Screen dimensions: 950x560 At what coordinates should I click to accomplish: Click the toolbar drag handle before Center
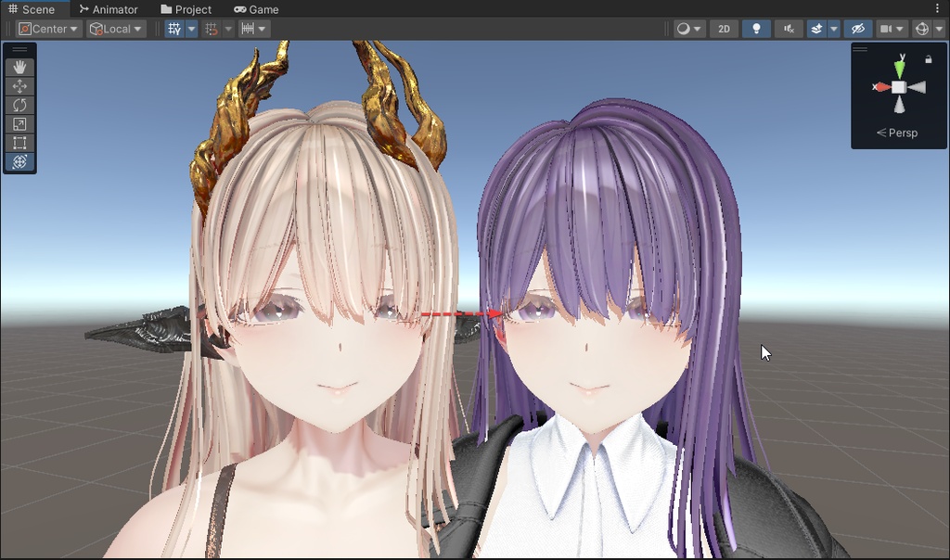click(x=8, y=29)
